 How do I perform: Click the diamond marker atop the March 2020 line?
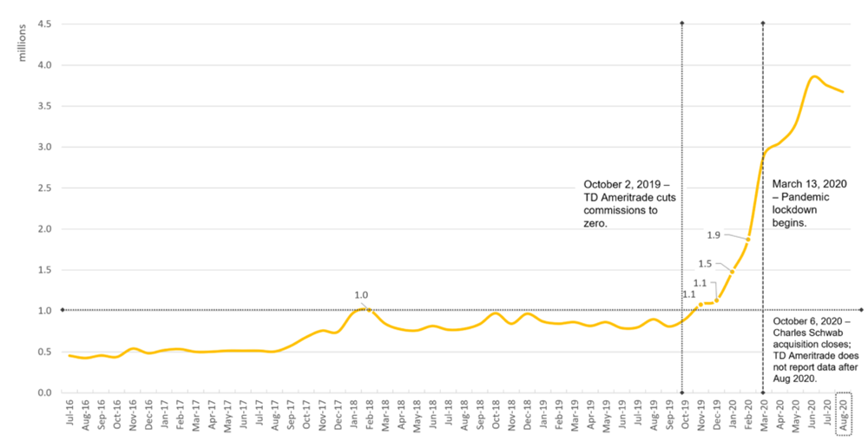763,23
